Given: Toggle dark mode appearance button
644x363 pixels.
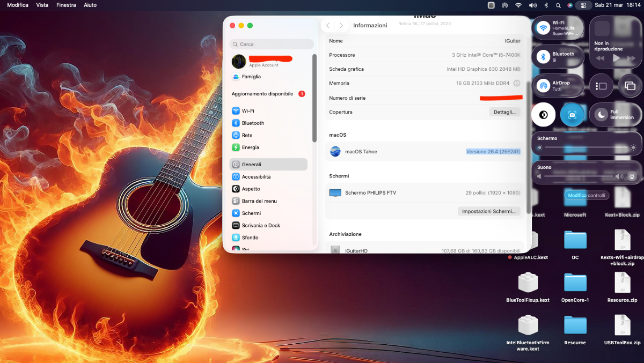Looking at the screenshot, I should point(543,114).
